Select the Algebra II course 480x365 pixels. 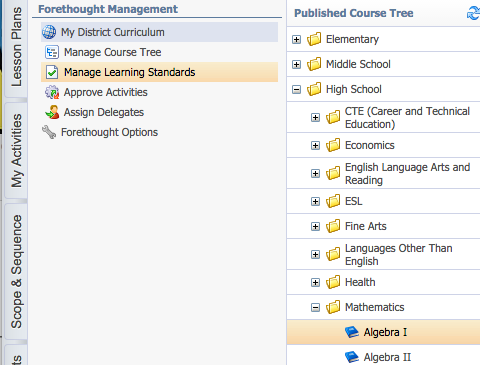coord(383,356)
